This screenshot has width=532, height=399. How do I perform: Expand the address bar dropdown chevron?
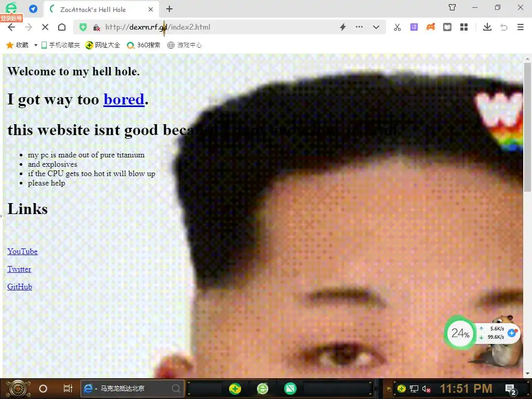tap(376, 27)
